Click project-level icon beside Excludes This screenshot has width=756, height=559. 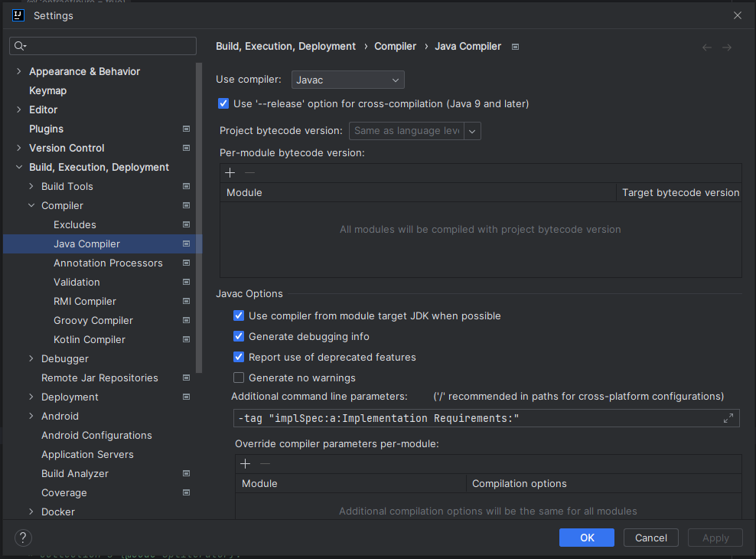[x=186, y=225]
